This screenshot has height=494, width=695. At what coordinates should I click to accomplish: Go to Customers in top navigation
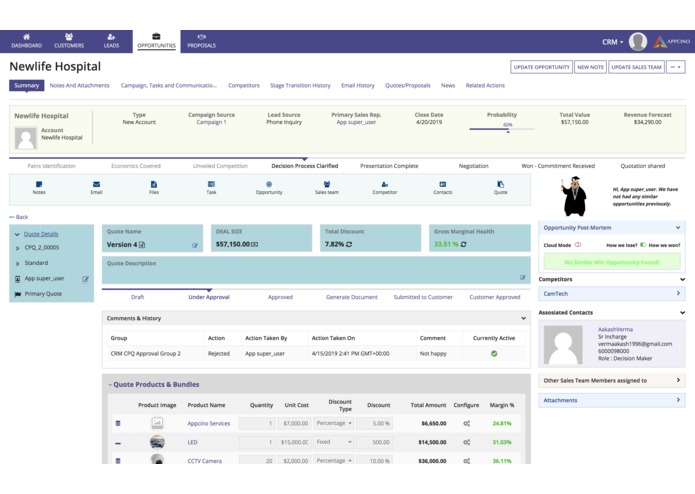[x=69, y=41]
